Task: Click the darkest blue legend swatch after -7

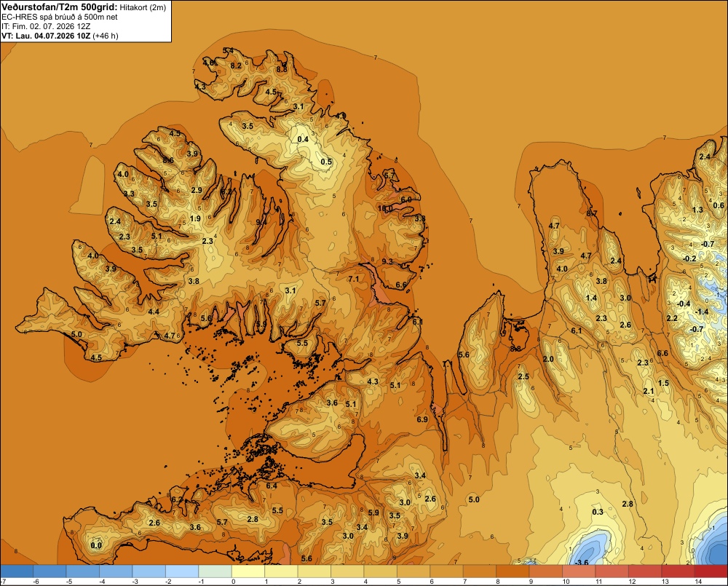Action: pos(17,571)
